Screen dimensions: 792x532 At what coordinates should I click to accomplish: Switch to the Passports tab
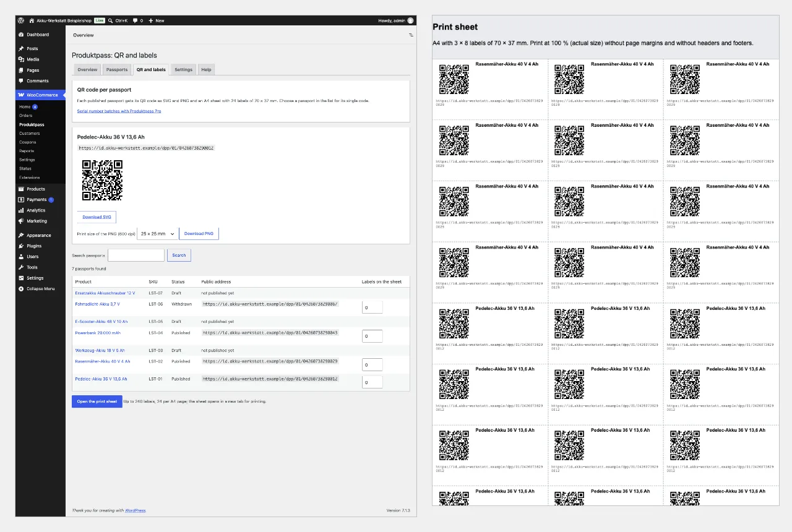pos(117,69)
